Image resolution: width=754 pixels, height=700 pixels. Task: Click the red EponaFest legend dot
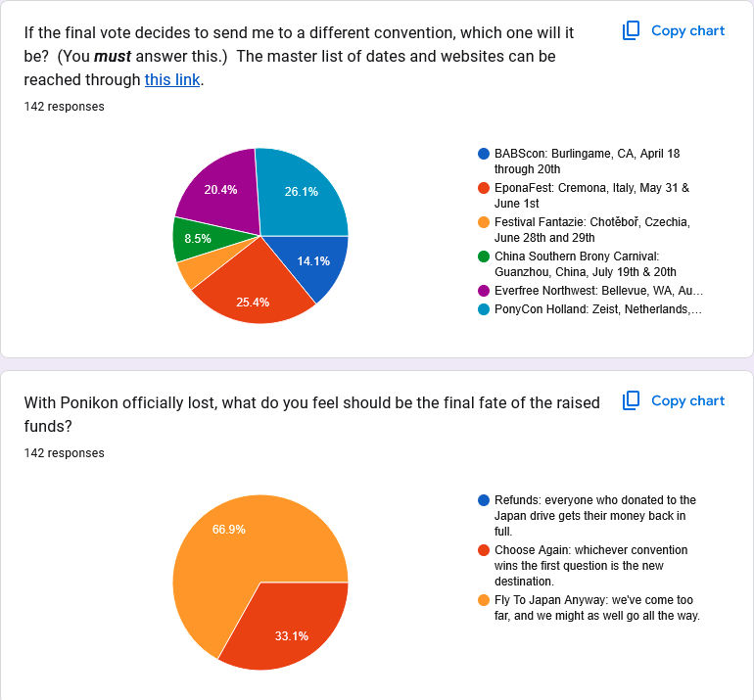[x=484, y=188]
